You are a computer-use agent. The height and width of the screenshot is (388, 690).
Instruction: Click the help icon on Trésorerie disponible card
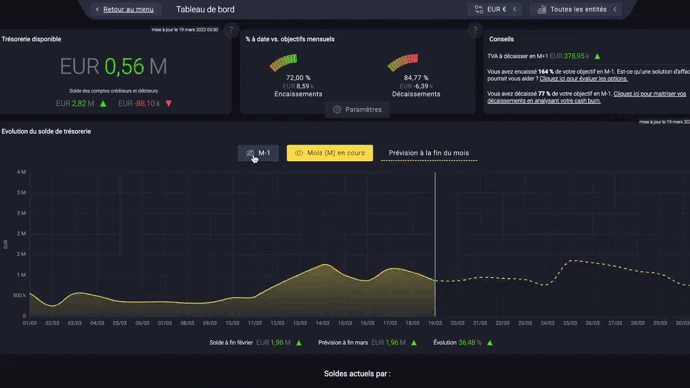pyautogui.click(x=231, y=30)
